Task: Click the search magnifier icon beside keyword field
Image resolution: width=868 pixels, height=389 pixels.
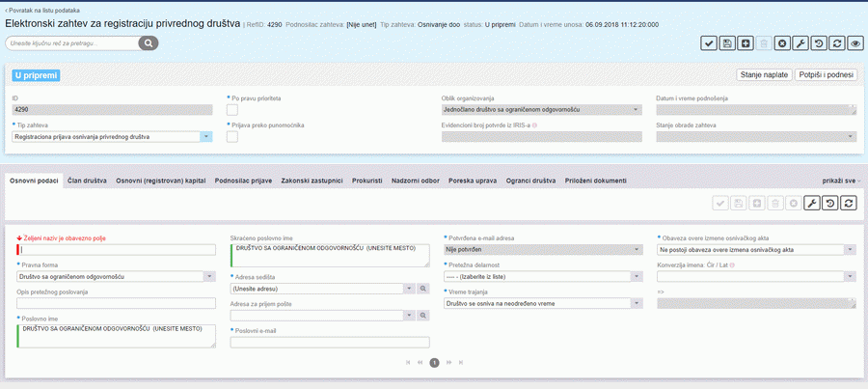Action: pyautogui.click(x=148, y=43)
